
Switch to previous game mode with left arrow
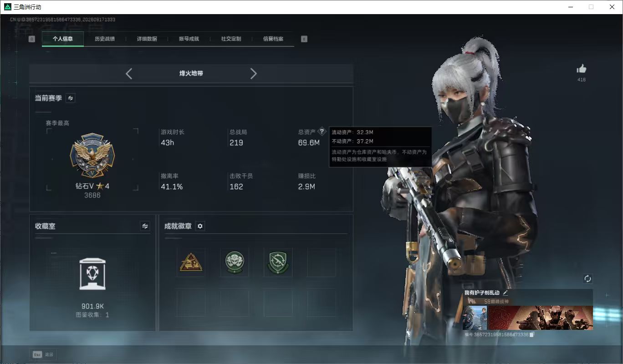[129, 74]
